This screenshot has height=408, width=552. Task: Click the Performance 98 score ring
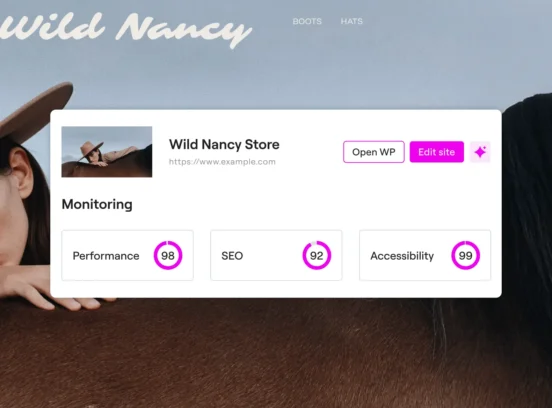(168, 255)
